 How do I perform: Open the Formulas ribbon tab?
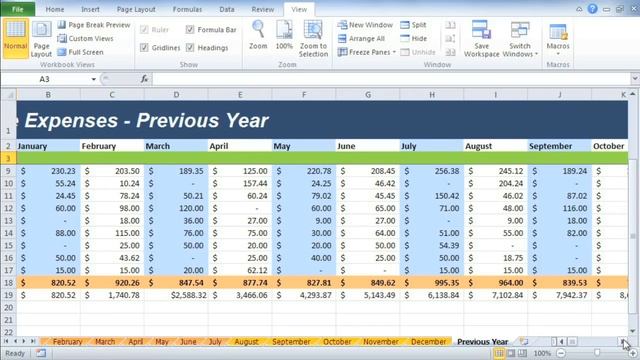coord(187,9)
